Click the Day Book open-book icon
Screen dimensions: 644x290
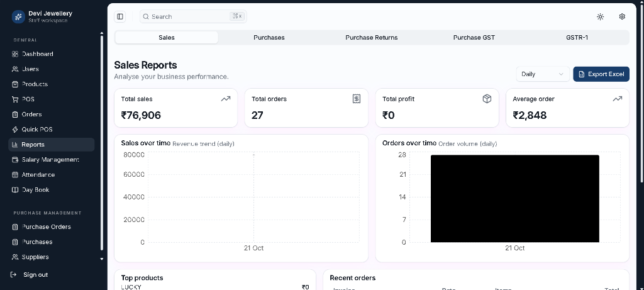tap(15, 190)
